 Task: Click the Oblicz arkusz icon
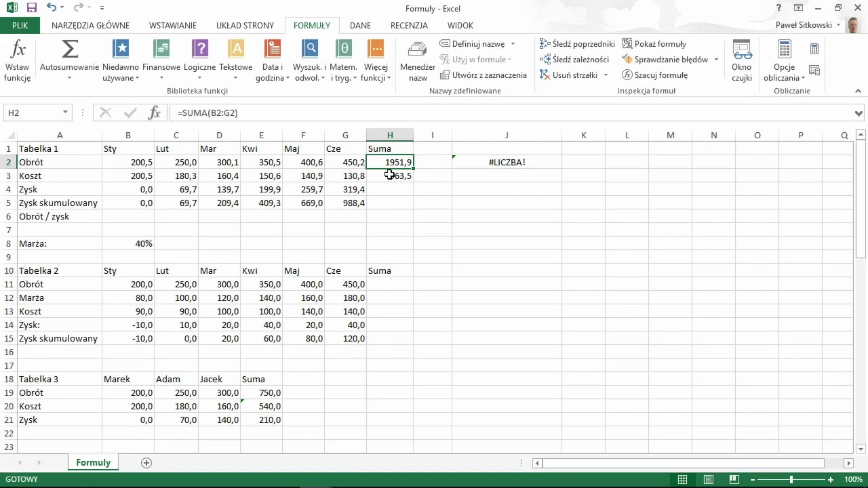click(x=814, y=70)
